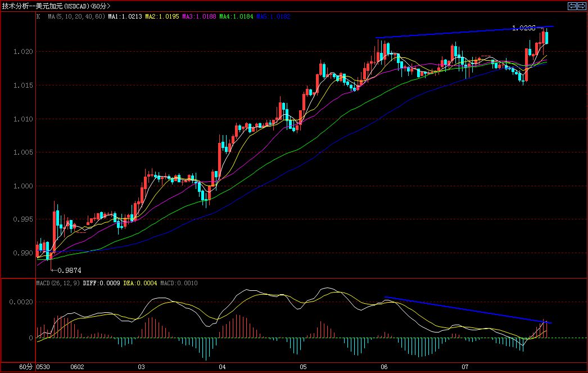Click the latest cyan candlestick at the price peak
This screenshot has height=373, width=588.
click(547, 38)
